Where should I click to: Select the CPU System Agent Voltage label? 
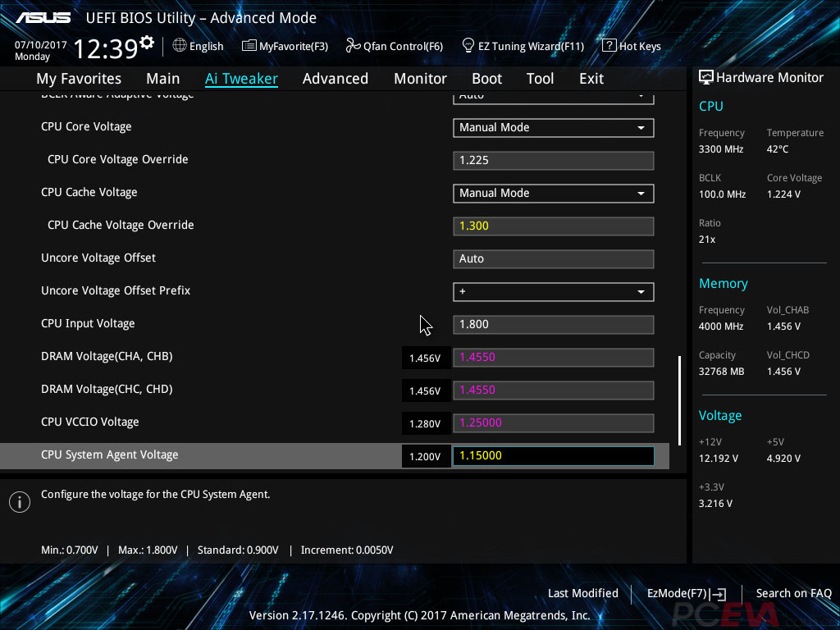pyautogui.click(x=110, y=454)
